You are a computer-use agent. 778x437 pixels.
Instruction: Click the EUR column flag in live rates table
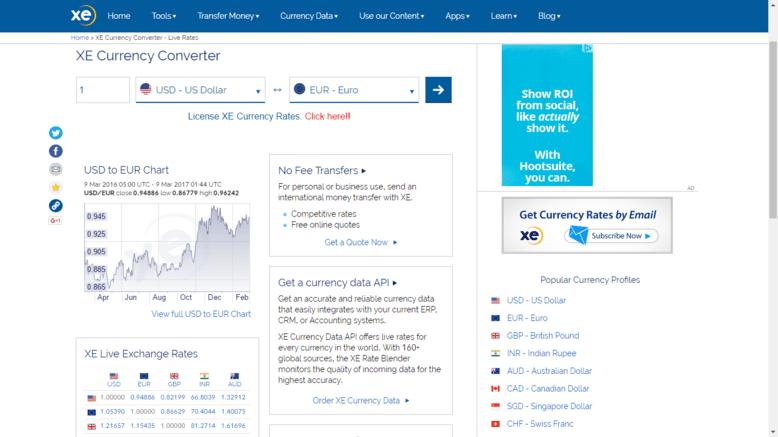144,376
